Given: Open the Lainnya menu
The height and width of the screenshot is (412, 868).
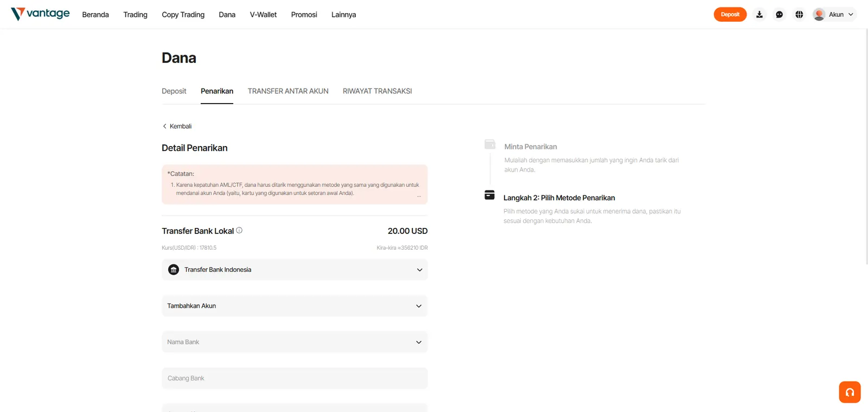Looking at the screenshot, I should click(344, 15).
